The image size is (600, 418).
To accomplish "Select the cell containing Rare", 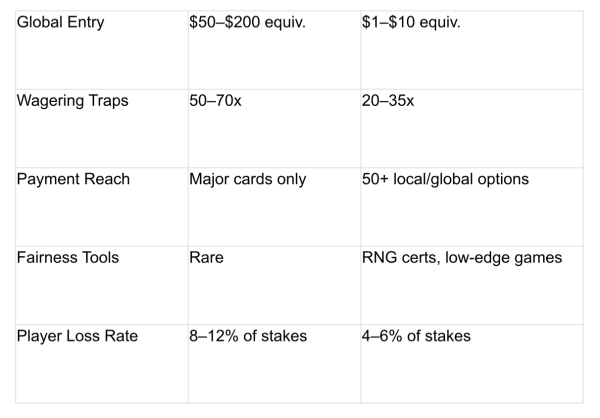I will pyautogui.click(x=274, y=286).
